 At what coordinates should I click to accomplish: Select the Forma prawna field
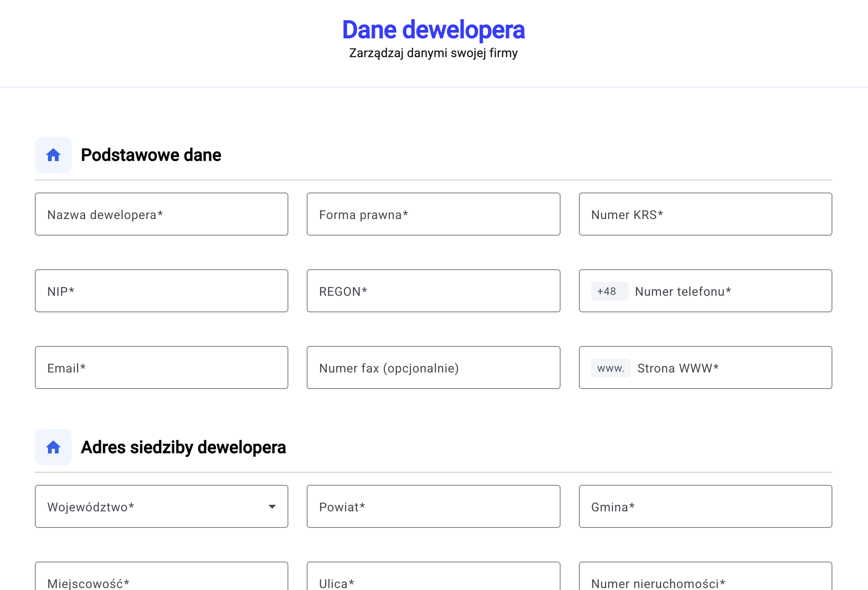(433, 214)
